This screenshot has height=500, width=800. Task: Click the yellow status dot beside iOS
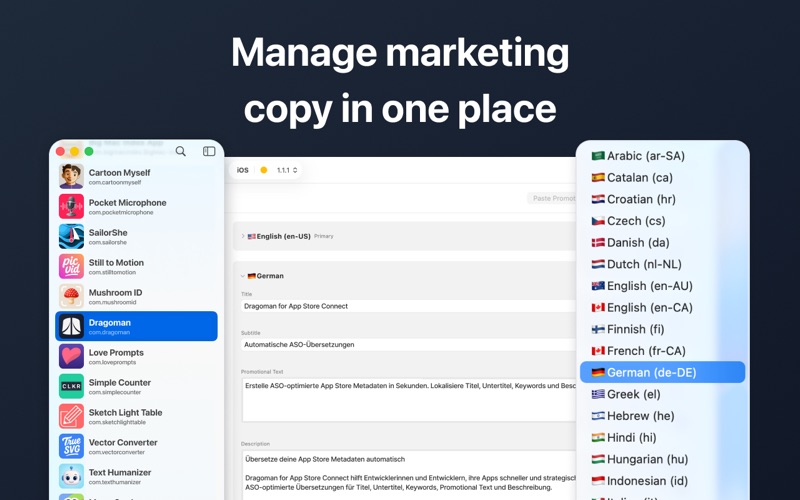pos(264,170)
